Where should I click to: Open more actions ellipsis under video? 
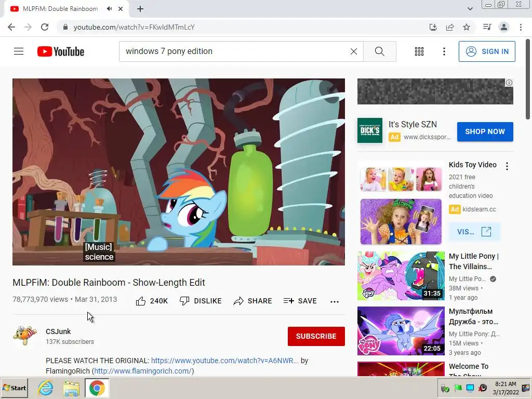click(335, 301)
